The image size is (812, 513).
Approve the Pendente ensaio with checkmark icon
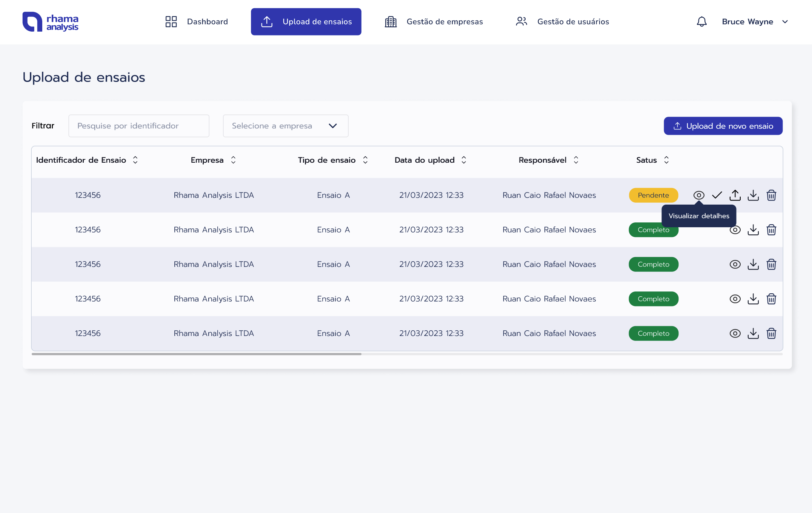pos(717,195)
